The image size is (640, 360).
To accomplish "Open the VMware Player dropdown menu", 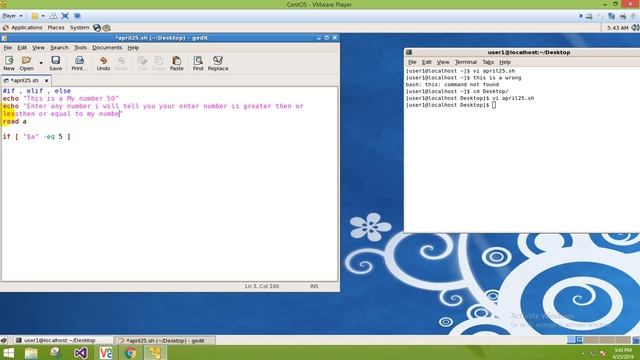I will tap(12, 16).
